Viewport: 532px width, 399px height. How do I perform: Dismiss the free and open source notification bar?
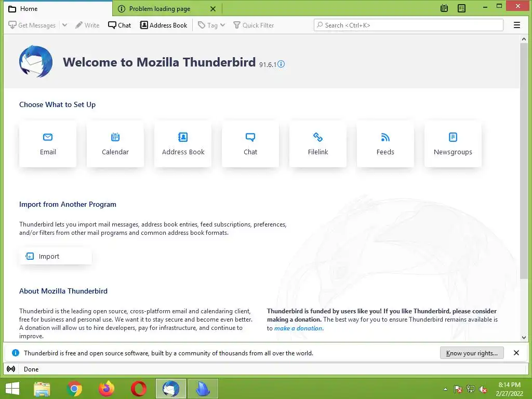[x=516, y=353]
